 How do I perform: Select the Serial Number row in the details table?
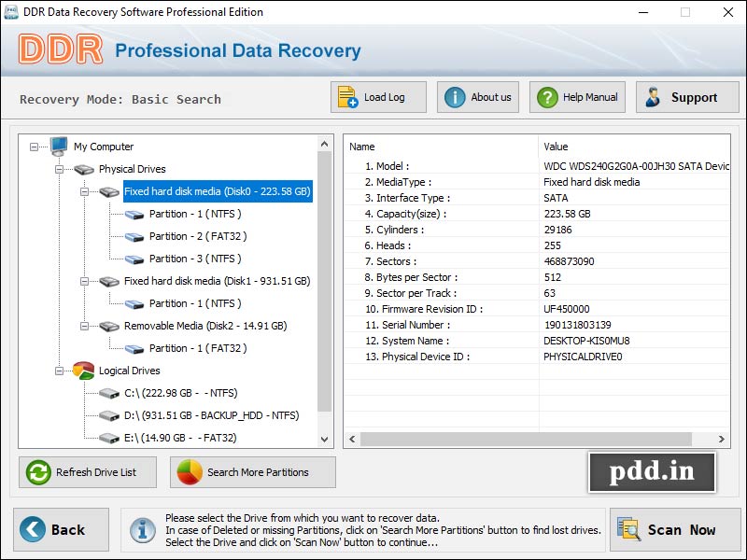click(439, 325)
